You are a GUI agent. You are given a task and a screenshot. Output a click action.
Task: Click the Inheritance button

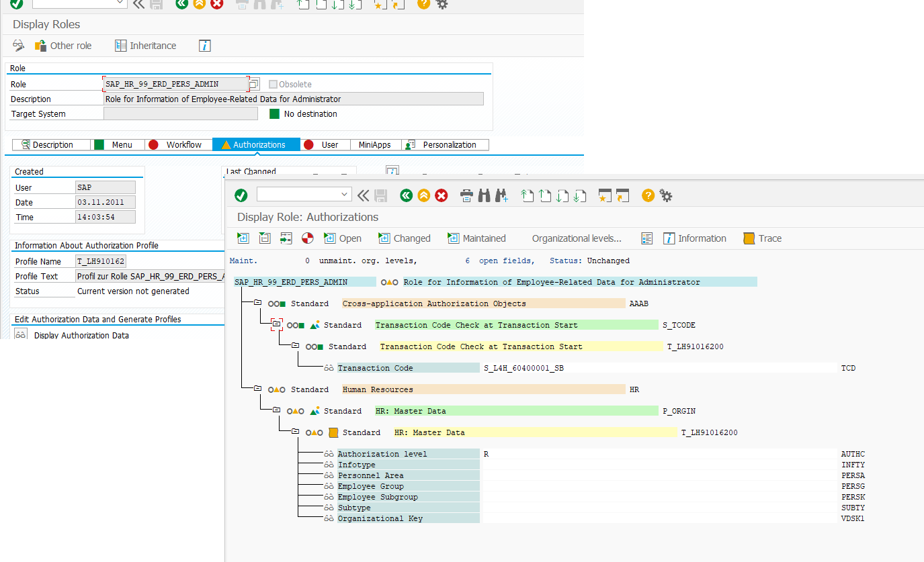point(145,46)
